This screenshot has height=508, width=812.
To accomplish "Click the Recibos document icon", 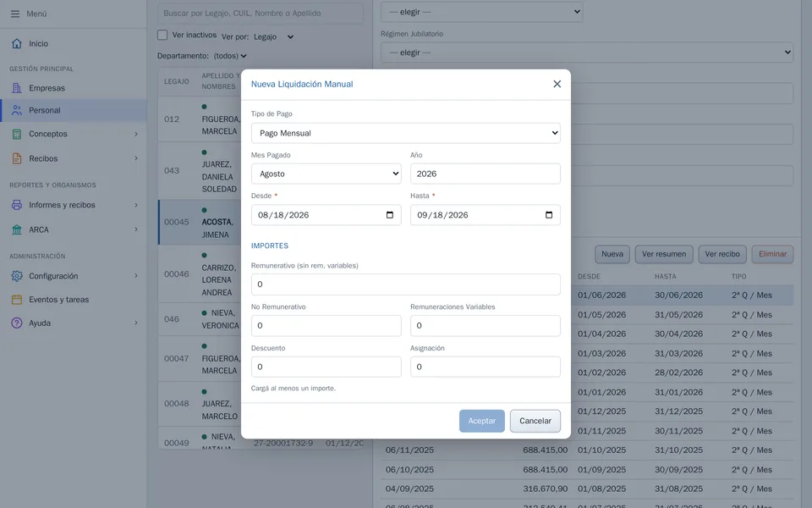I will (17, 158).
